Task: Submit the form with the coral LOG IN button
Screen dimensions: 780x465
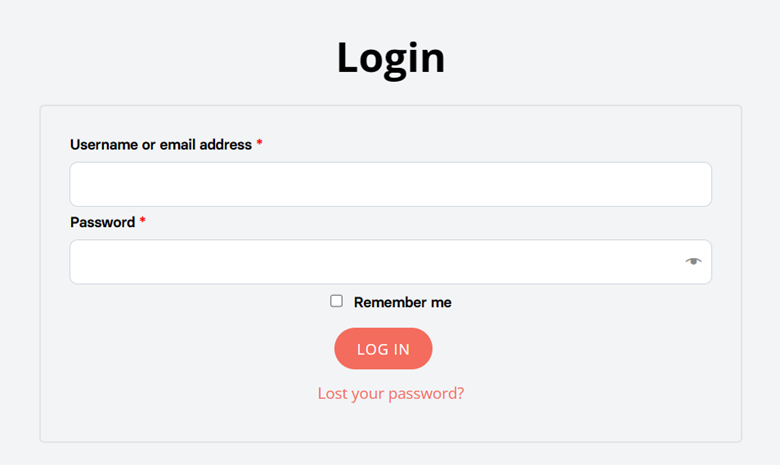Action: point(383,349)
